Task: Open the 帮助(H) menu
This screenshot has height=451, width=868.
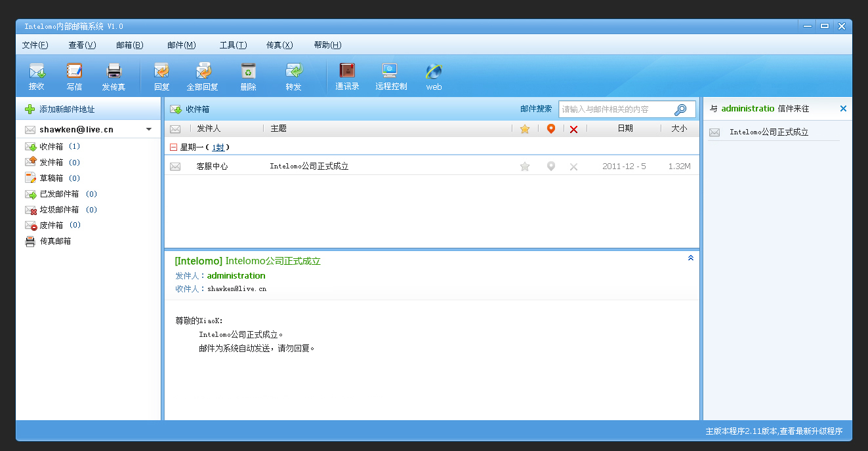Action: tap(327, 45)
